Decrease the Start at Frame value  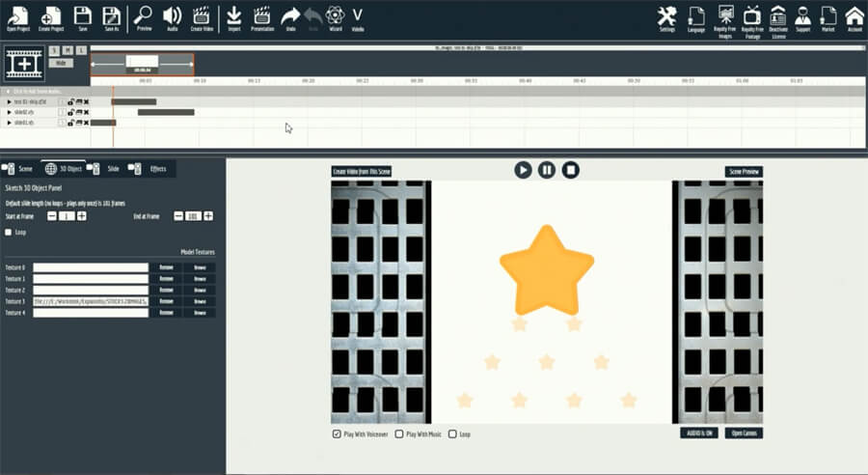pyautogui.click(x=51, y=216)
